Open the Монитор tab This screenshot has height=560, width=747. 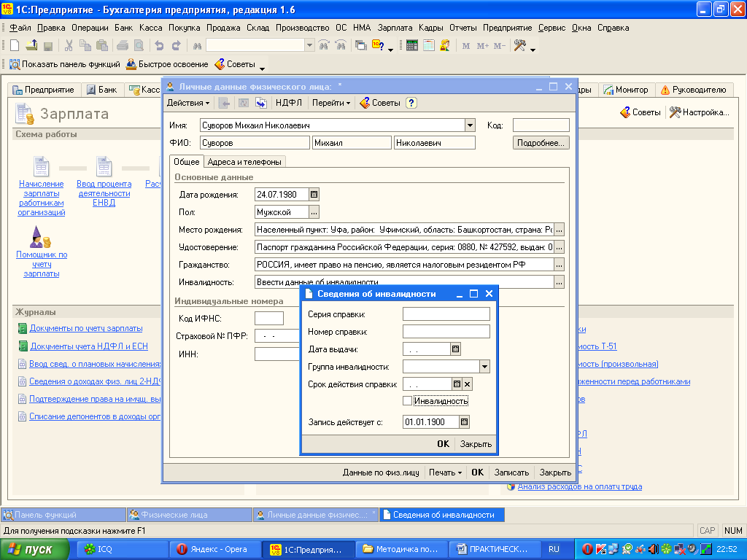(x=626, y=90)
